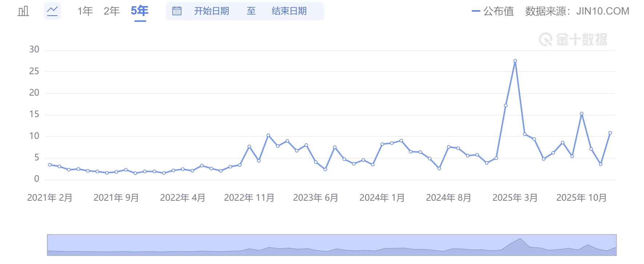
Task: Click the last data point on the line
Action: click(610, 133)
